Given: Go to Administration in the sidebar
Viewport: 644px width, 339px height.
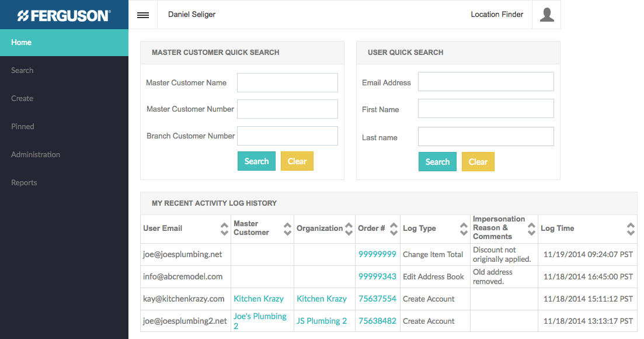Looking at the screenshot, I should pos(36,155).
